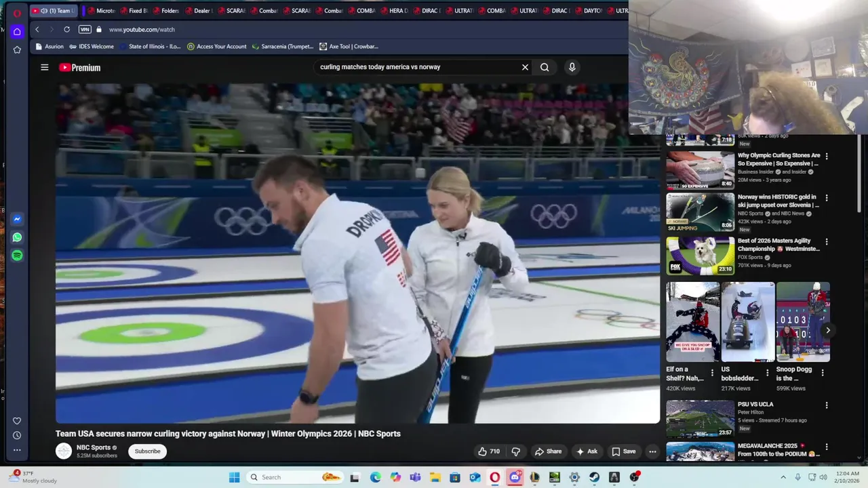Open the NBC Sports channel avatar

coord(64,451)
